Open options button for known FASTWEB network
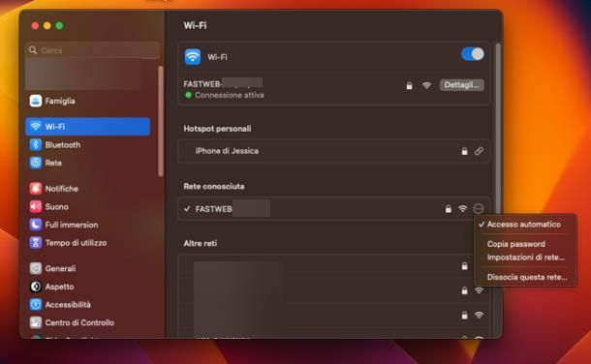 [479, 208]
